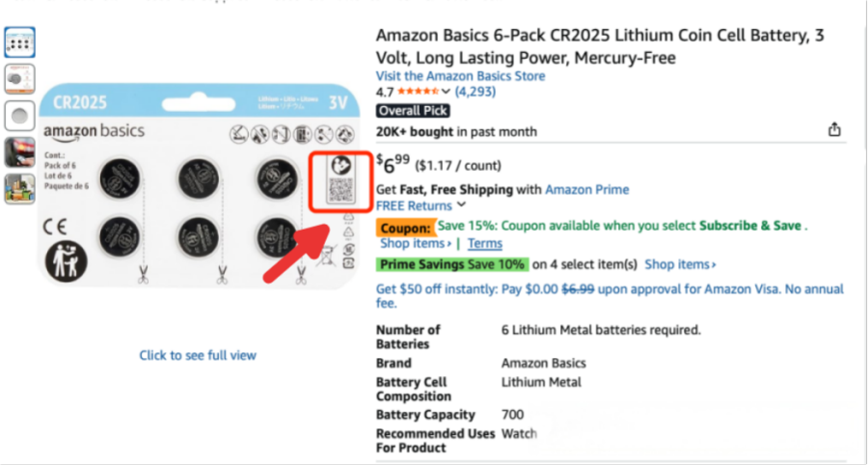The height and width of the screenshot is (465, 868).
Task: Open the rating breakdown dropdown arrow
Action: pos(447,93)
